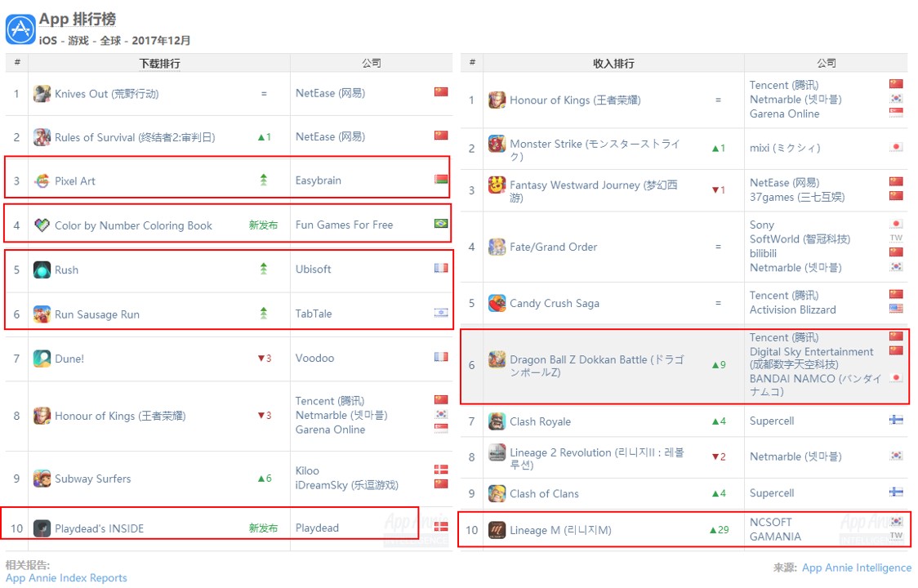Image resolution: width=918 pixels, height=588 pixels.
Task: Open the Voodoo company link
Action: point(314,358)
